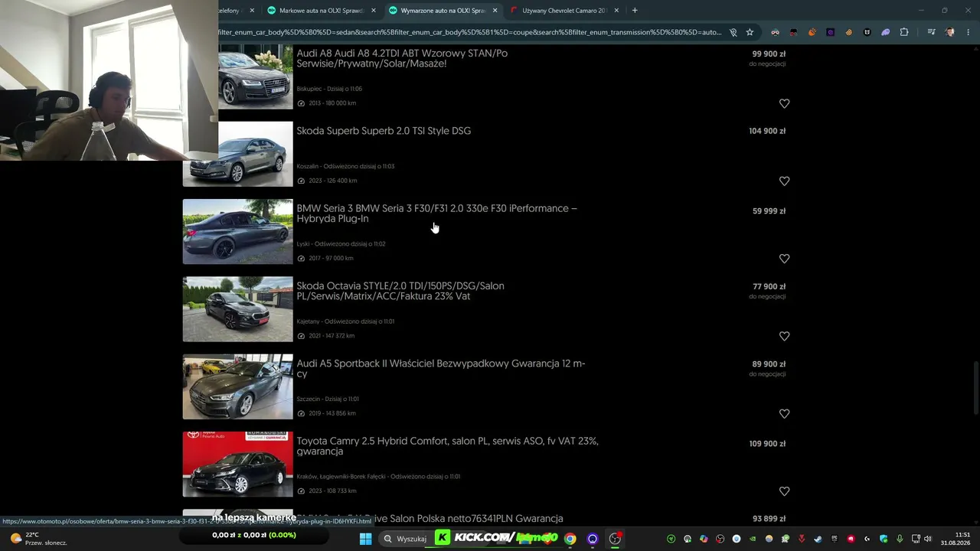980x551 pixels.
Task: View the Audi A5 Sportback photo
Action: 237,386
